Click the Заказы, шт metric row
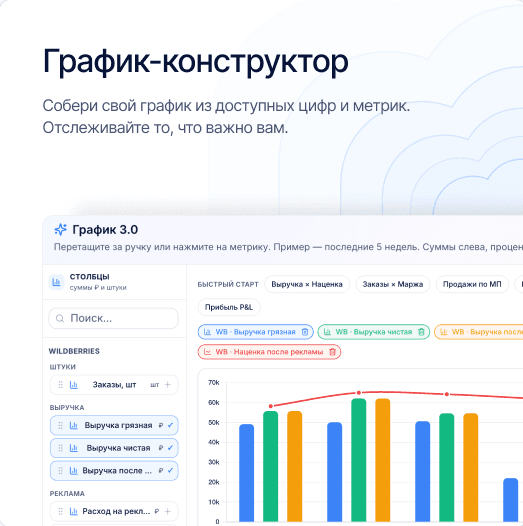This screenshot has width=523, height=526. (x=114, y=385)
